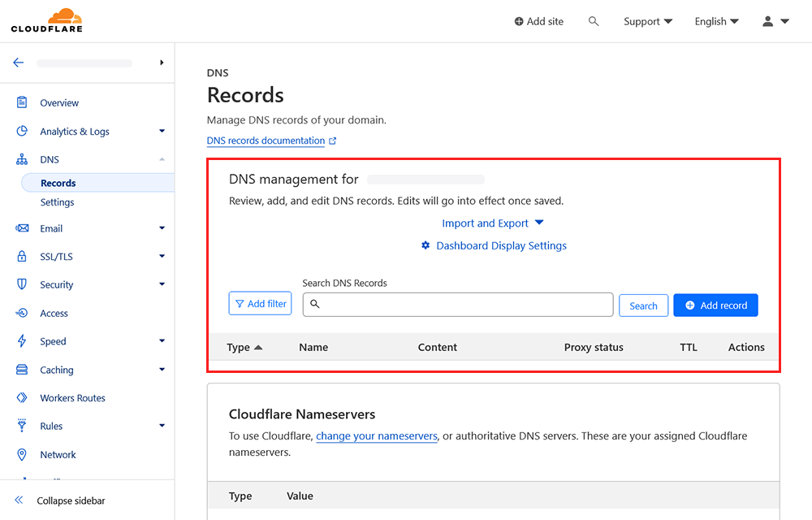
Task: Open the English language dropdown
Action: point(717,21)
